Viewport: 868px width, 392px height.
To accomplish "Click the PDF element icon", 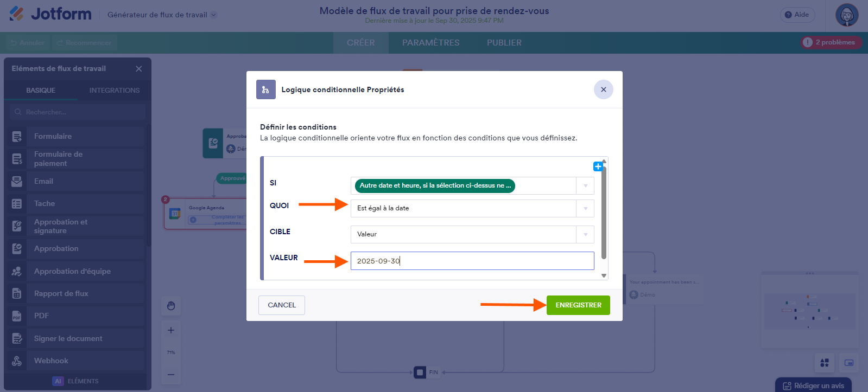I will (17, 316).
